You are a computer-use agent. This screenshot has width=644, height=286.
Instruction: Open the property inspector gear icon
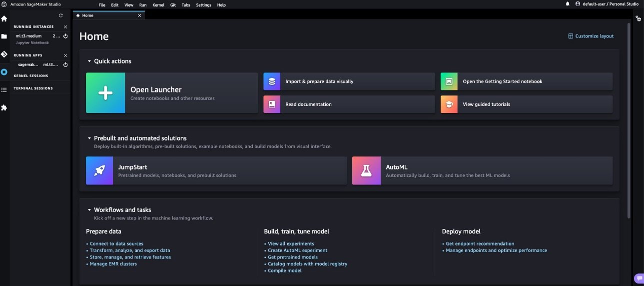pos(638,18)
